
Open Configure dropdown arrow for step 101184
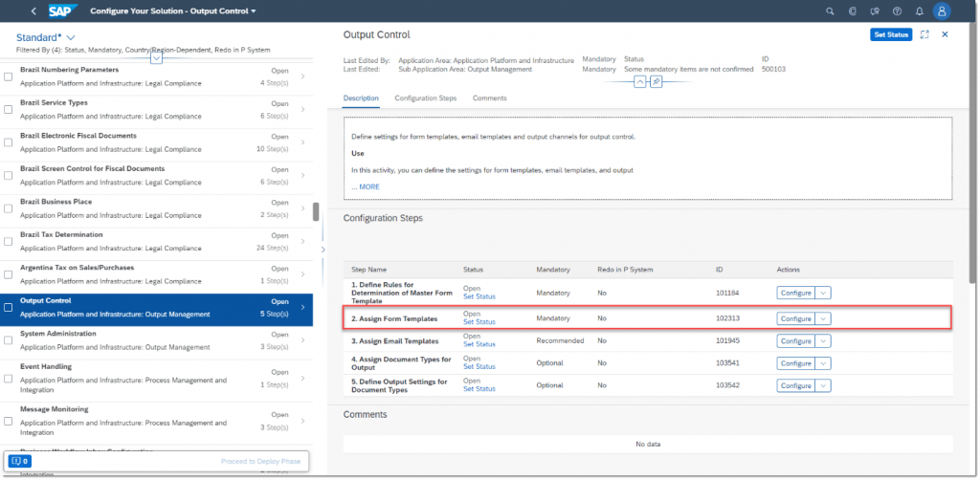click(x=823, y=293)
